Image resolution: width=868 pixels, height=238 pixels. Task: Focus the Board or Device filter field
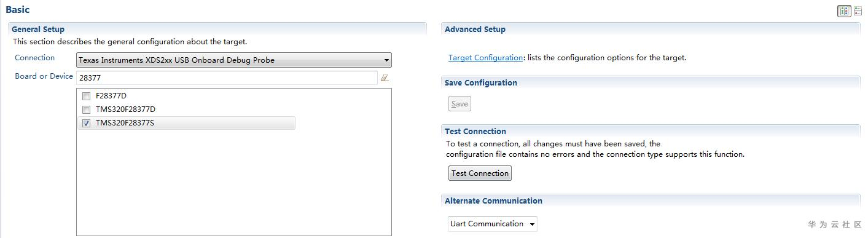point(227,77)
